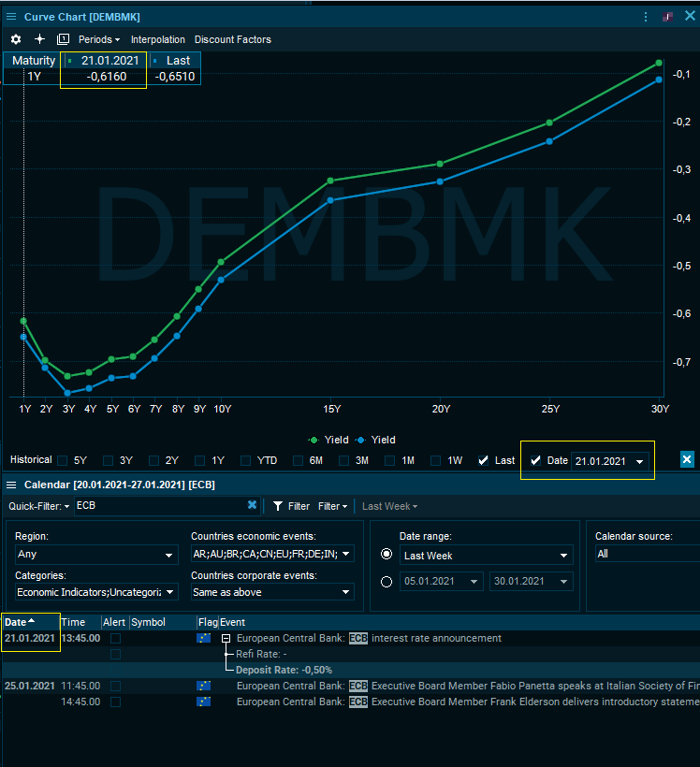Select the custom date range radio button

(x=386, y=581)
